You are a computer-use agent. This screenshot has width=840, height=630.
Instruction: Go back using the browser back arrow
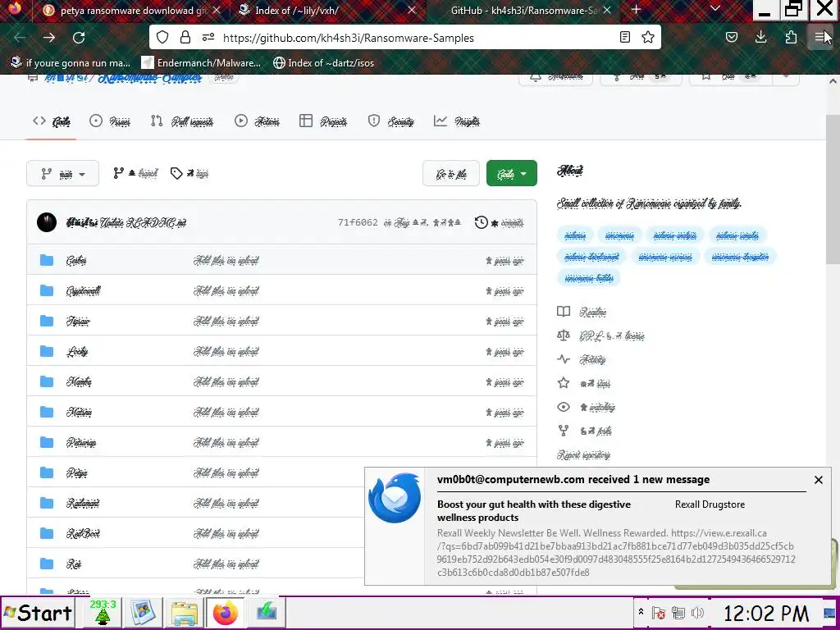pos(20,38)
